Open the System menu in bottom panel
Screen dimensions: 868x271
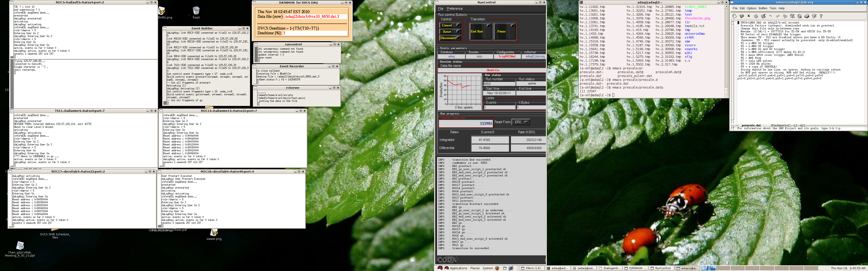coord(488,268)
